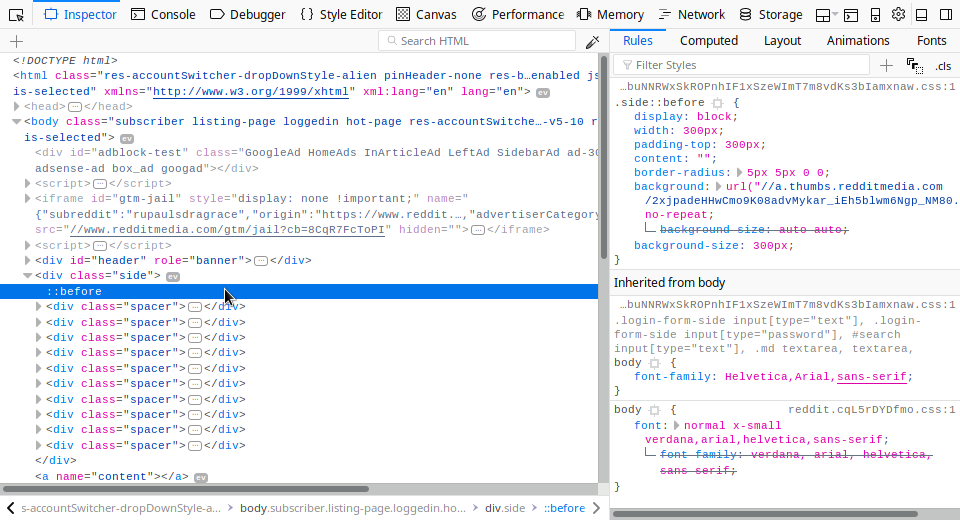Enable responsive design mode icon

point(875,15)
